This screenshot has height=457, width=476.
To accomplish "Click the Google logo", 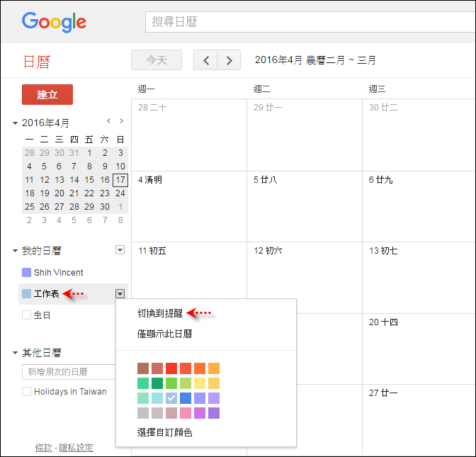I will tap(54, 22).
